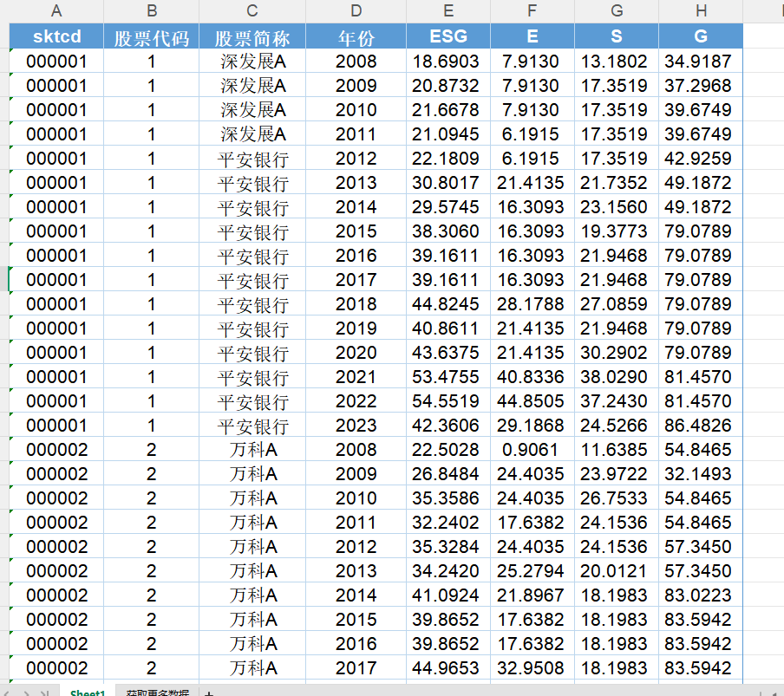The image size is (784, 696).
Task: Select the ESG value 18.6903
Action: coord(448,61)
